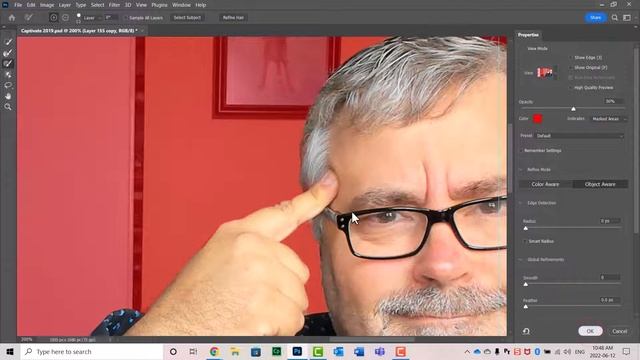Click the Select Subject button

pos(187,18)
